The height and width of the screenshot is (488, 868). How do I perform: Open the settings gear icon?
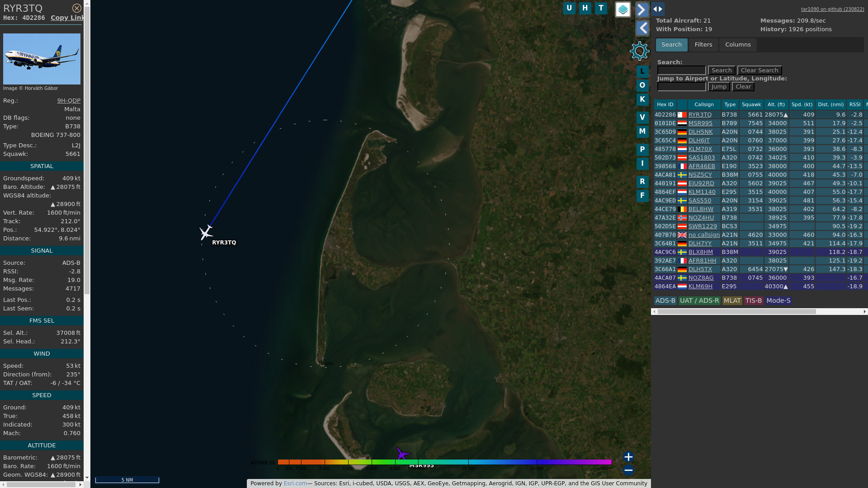click(640, 51)
